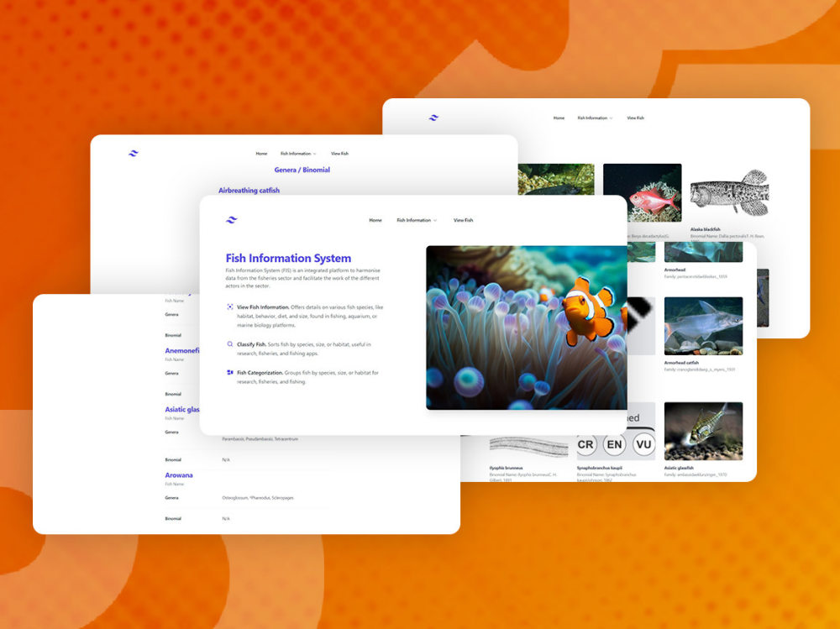Open Home in the front window navbar

click(375, 220)
